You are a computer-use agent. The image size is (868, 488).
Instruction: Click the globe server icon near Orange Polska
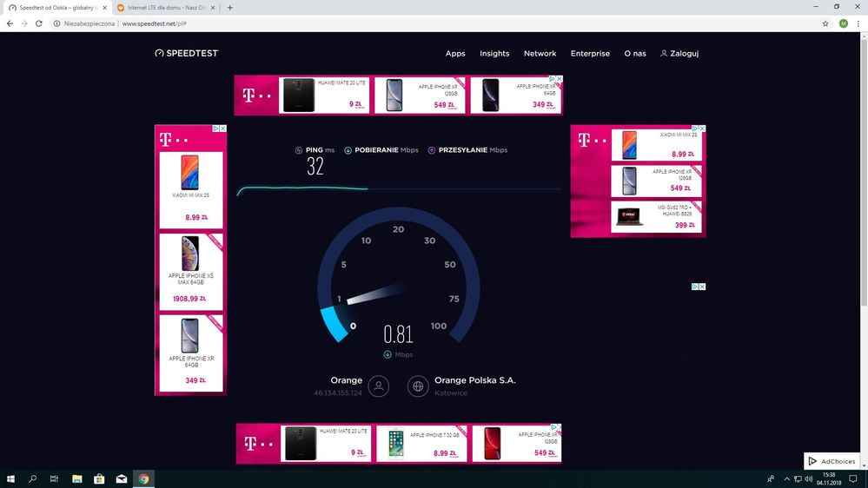418,386
